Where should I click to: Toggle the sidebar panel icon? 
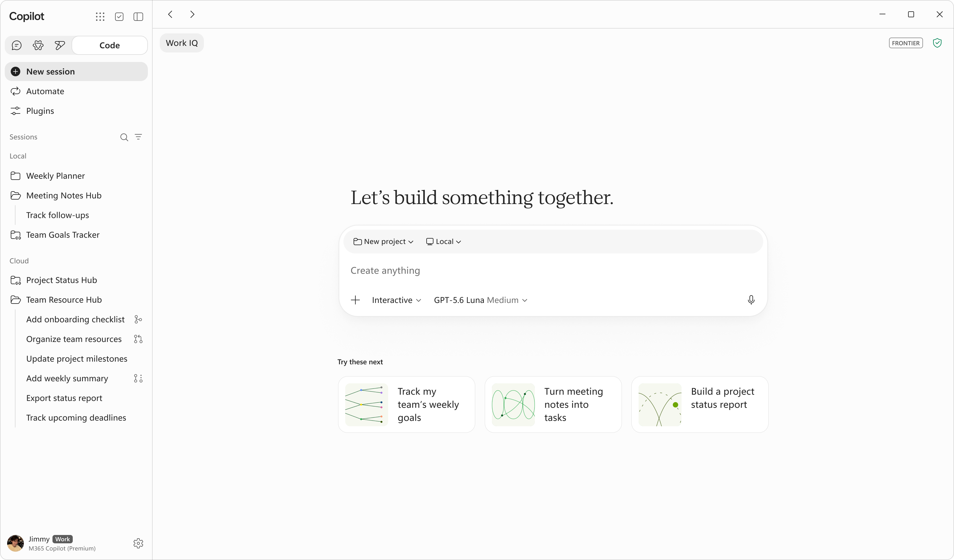click(x=138, y=17)
